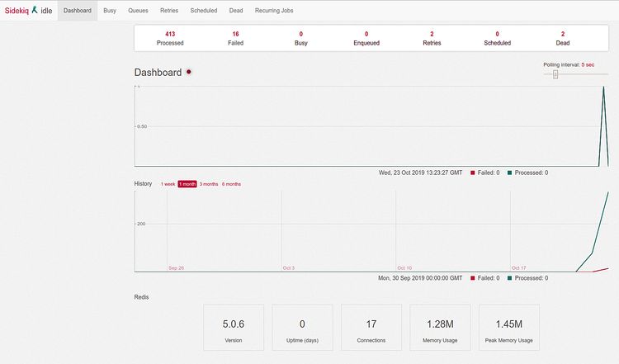Go to the Retries tab
Viewport: 619px width, 364px height.
[x=169, y=11]
